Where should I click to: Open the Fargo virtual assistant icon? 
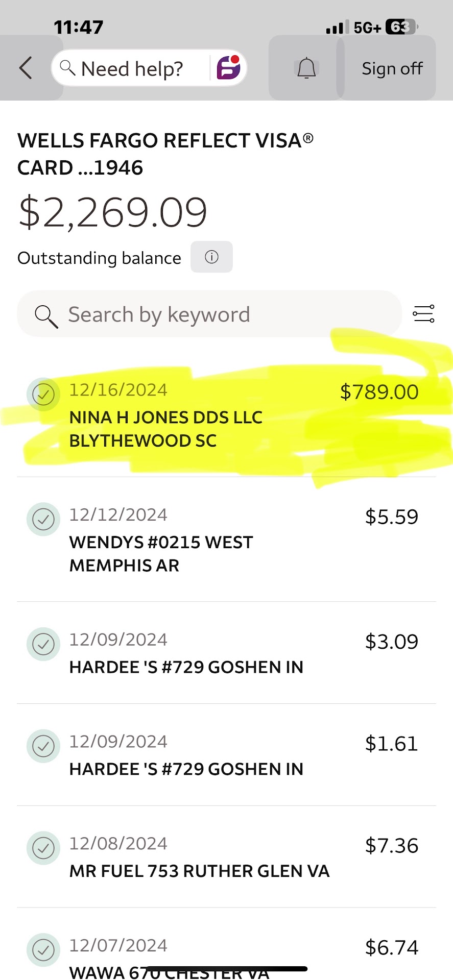point(228,67)
